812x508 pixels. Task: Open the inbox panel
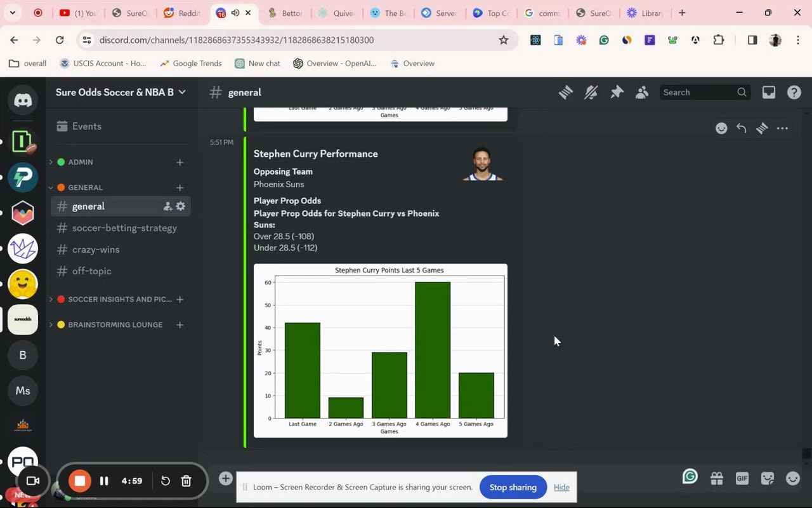[x=768, y=92]
